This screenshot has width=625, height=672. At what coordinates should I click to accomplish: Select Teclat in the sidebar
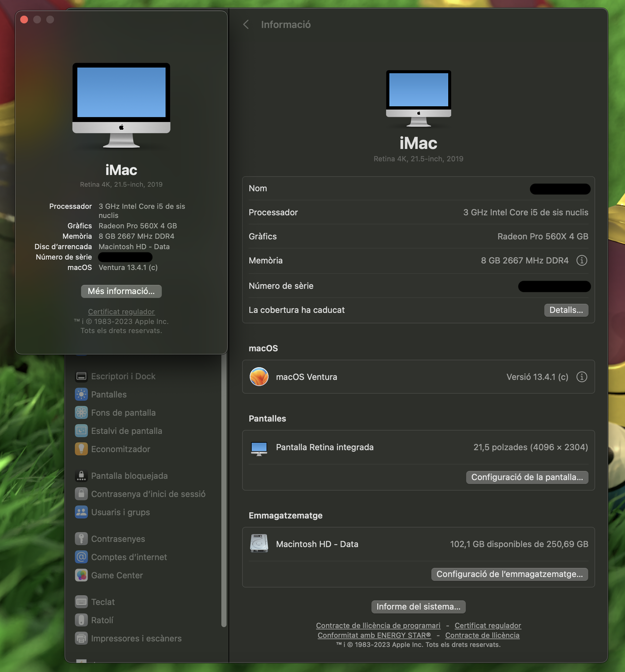pyautogui.click(x=103, y=602)
